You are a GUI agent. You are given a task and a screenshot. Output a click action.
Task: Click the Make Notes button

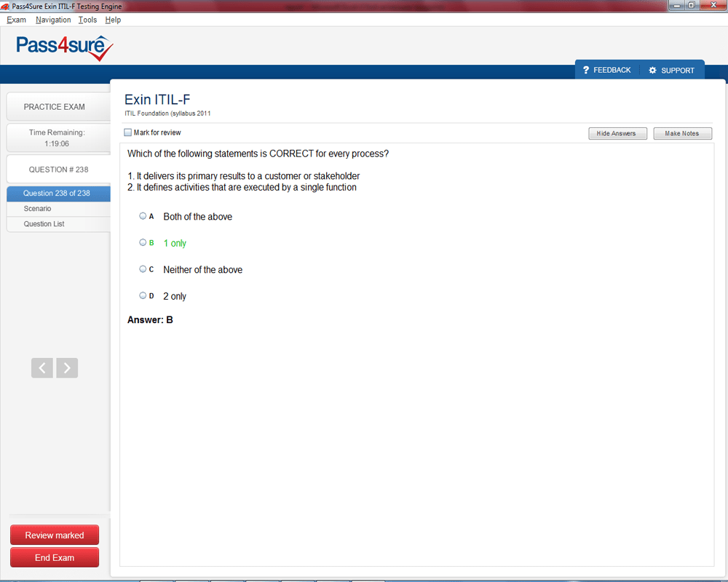click(x=683, y=133)
